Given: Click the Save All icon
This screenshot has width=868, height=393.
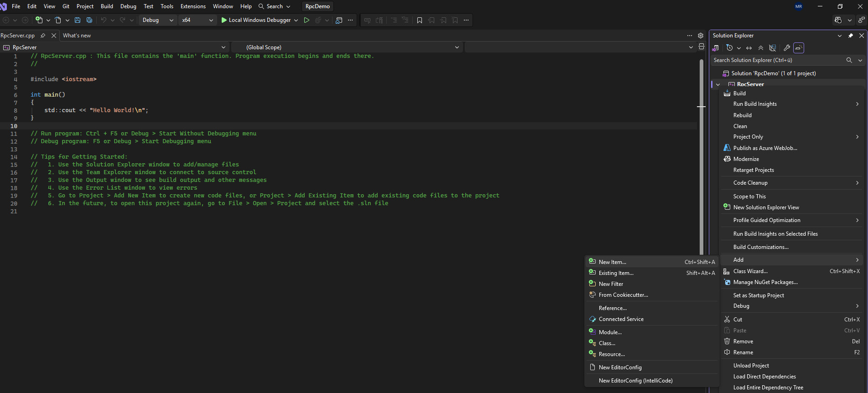Looking at the screenshot, I should pos(89,20).
